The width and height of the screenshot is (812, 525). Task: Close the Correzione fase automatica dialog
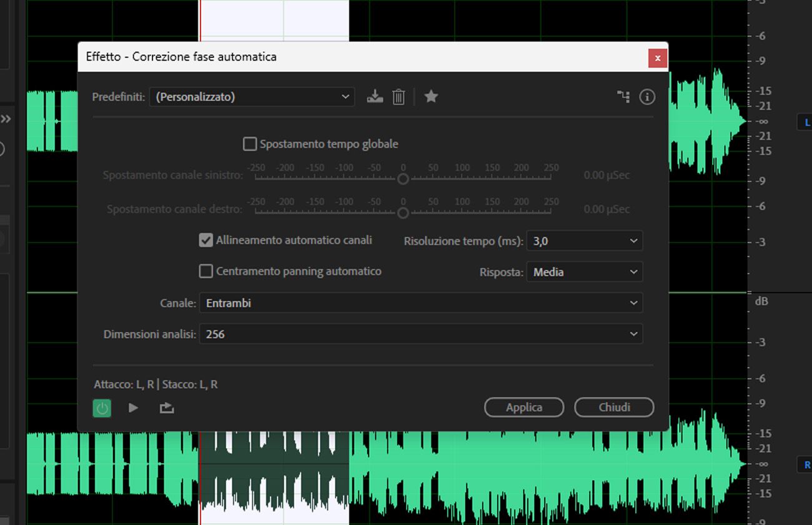click(x=657, y=58)
